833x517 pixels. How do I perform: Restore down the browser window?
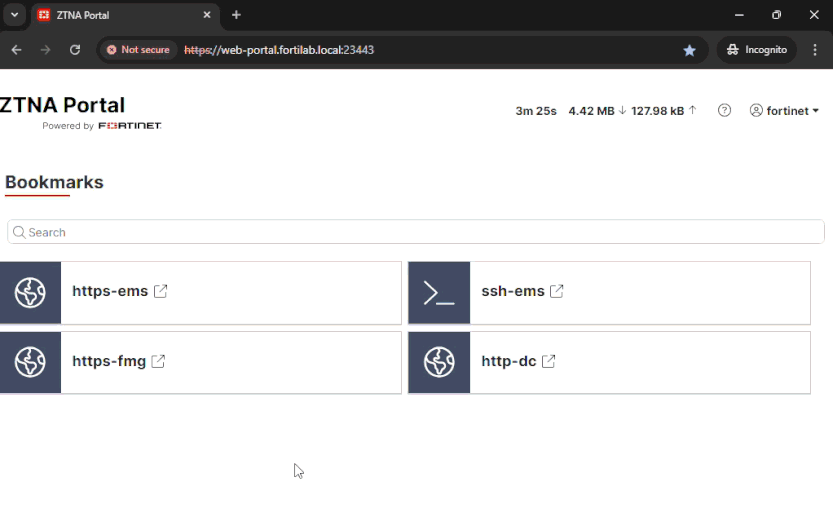[776, 15]
